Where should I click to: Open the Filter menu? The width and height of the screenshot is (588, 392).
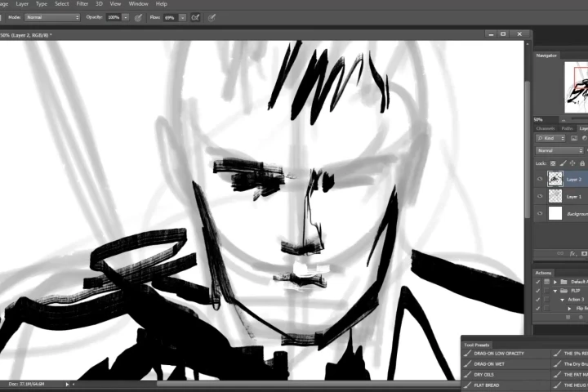point(82,4)
